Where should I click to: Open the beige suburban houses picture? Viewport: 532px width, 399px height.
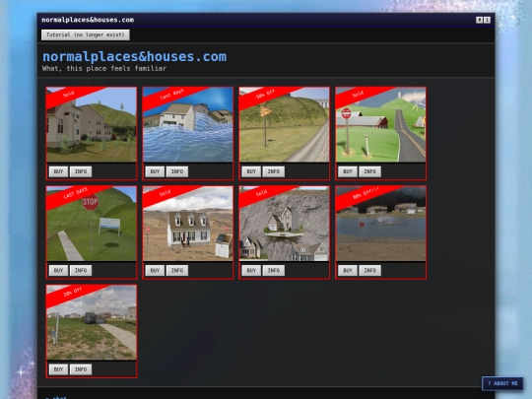click(x=92, y=125)
